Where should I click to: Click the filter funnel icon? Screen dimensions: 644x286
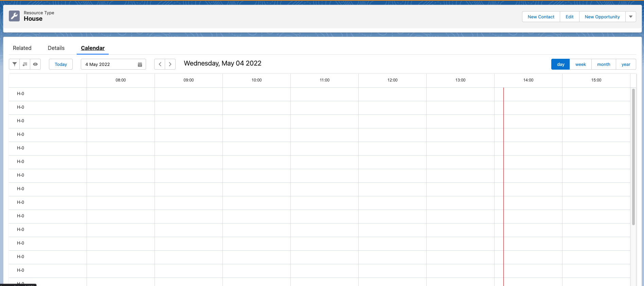point(14,64)
